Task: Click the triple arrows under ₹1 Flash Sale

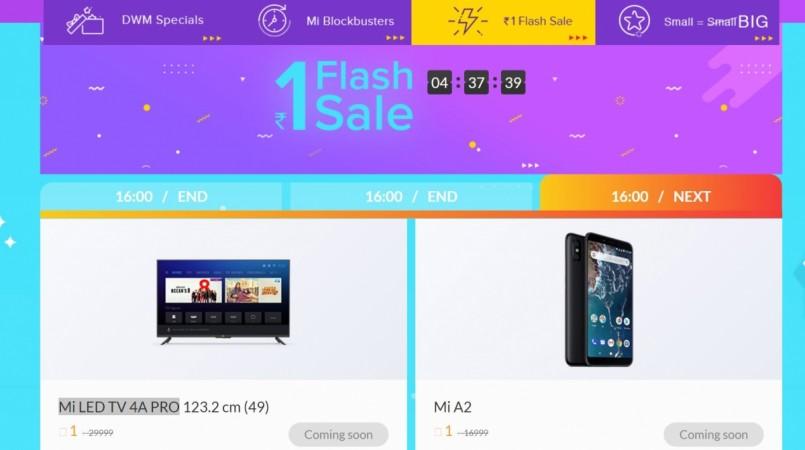Action: (578, 38)
